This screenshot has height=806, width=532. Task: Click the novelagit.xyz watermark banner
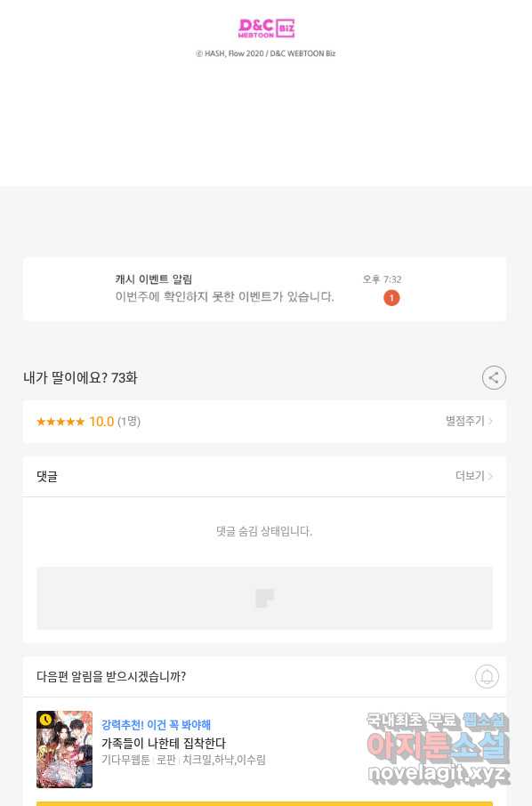click(x=438, y=748)
